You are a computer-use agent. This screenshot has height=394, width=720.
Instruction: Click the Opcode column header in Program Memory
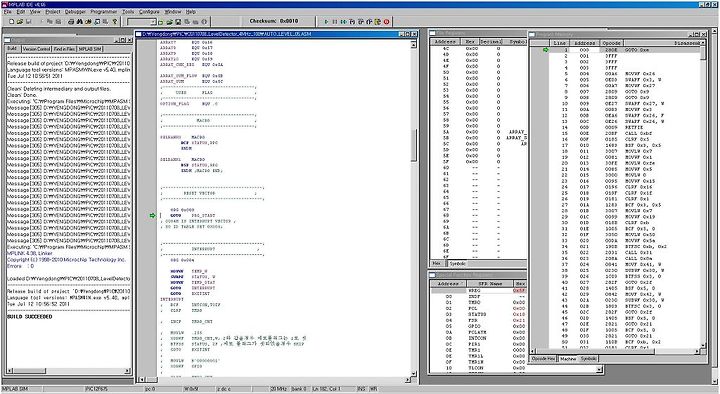tap(612, 43)
